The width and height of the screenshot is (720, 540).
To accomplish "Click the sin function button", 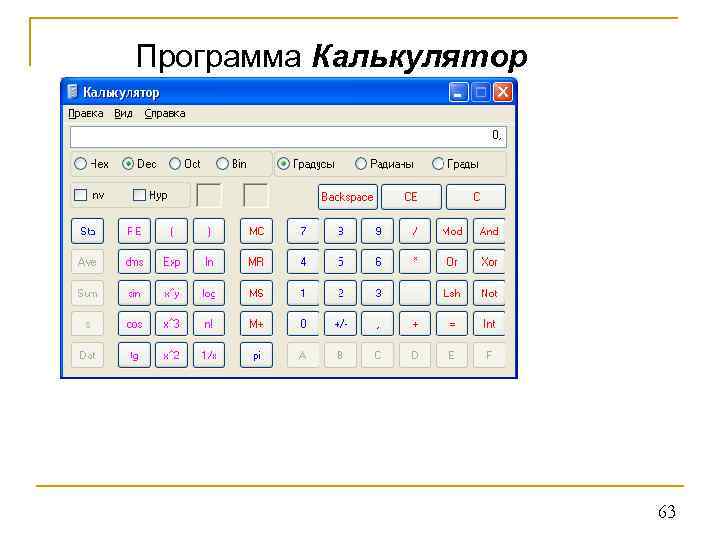I will tap(134, 293).
